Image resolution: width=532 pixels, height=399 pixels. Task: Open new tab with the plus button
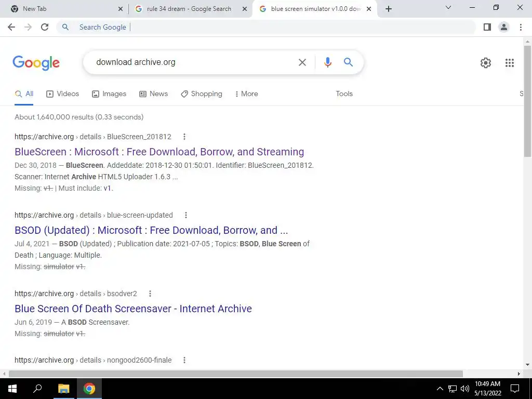(389, 9)
